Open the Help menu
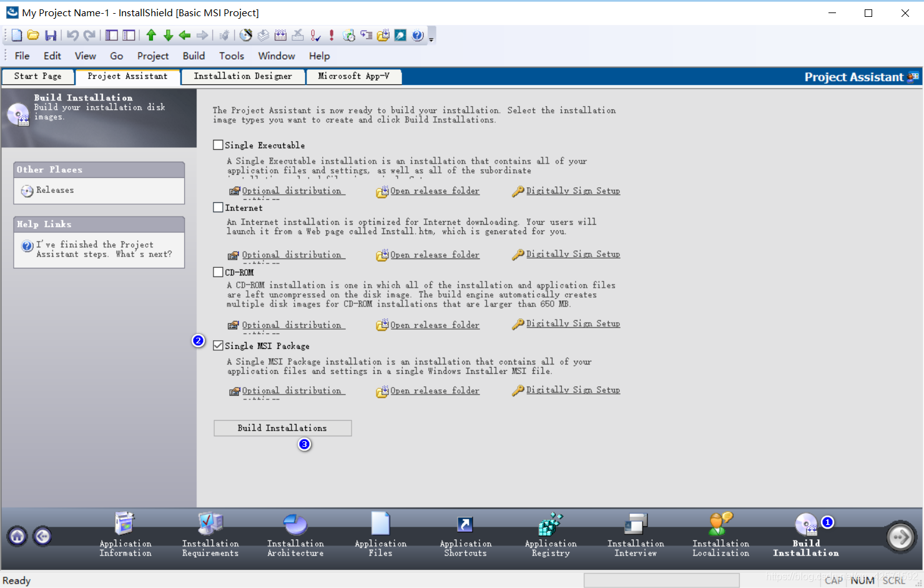This screenshot has height=588, width=924. tap(319, 56)
